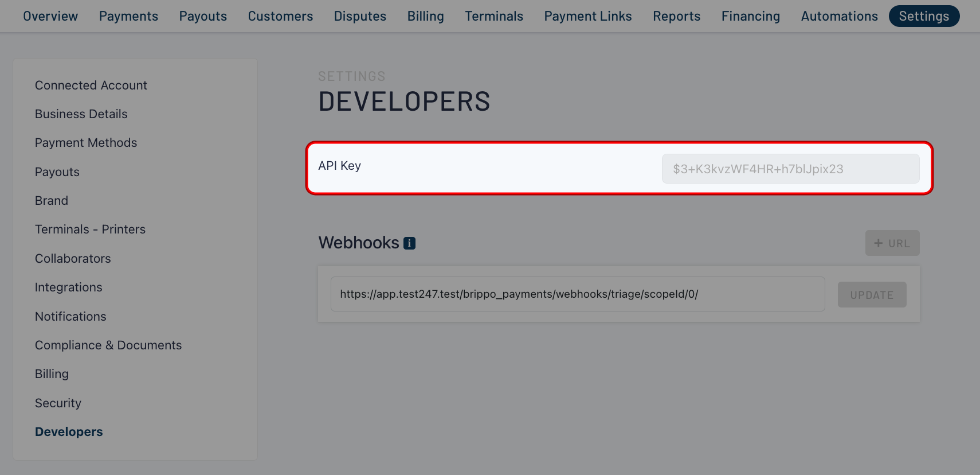This screenshot has width=980, height=475.
Task: Select Integrations in the sidebar
Action: (69, 287)
